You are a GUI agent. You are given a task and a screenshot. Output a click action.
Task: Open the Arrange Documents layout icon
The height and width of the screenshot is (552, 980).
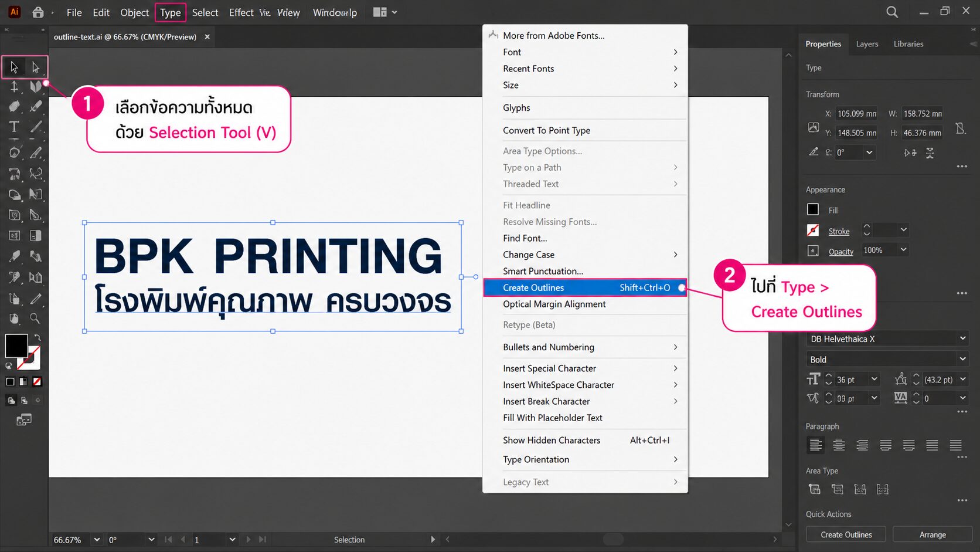380,12
